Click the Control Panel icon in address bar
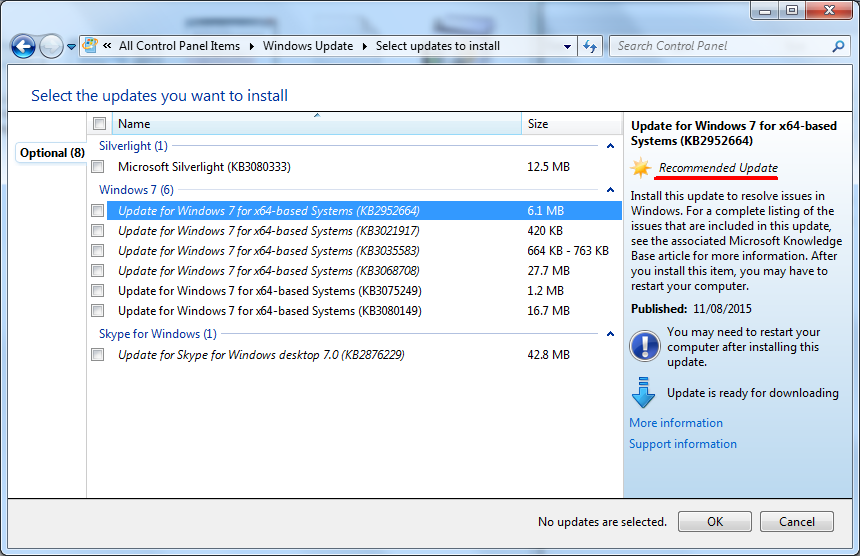 [90, 46]
